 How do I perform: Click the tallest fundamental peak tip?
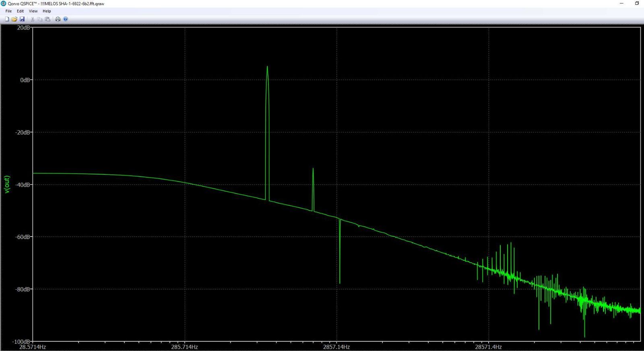[267, 67]
